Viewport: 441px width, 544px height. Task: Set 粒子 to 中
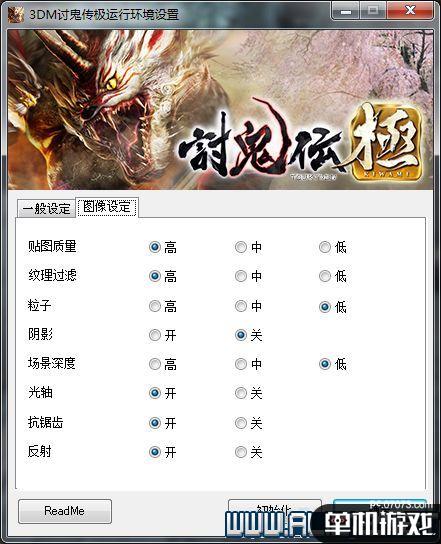coord(248,306)
